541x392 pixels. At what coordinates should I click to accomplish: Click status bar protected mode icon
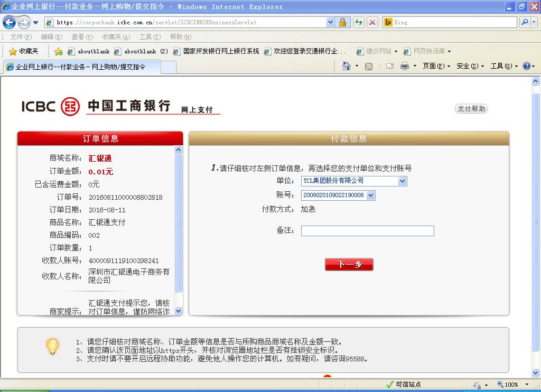click(x=478, y=385)
